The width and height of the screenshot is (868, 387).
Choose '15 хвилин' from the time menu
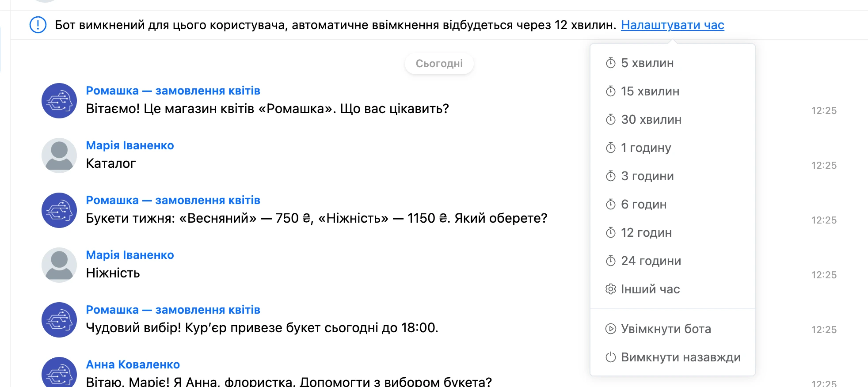[672, 91]
